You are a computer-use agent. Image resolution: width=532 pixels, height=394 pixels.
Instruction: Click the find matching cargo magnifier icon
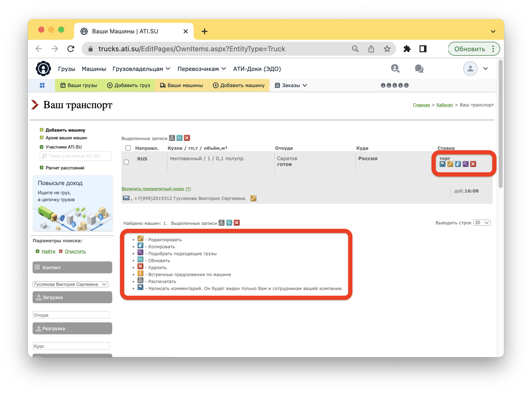(x=465, y=164)
